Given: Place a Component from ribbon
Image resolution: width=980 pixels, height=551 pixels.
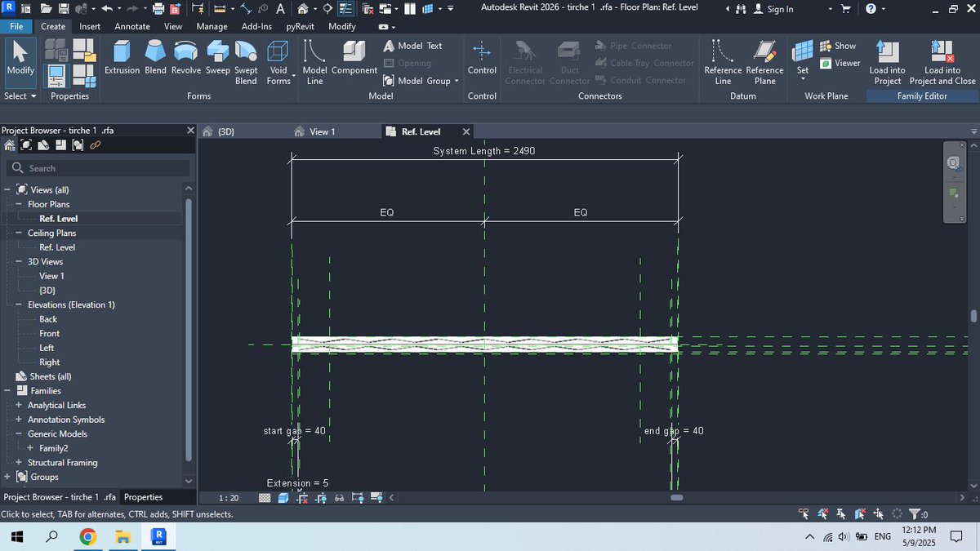Looking at the screenshot, I should [x=354, y=59].
